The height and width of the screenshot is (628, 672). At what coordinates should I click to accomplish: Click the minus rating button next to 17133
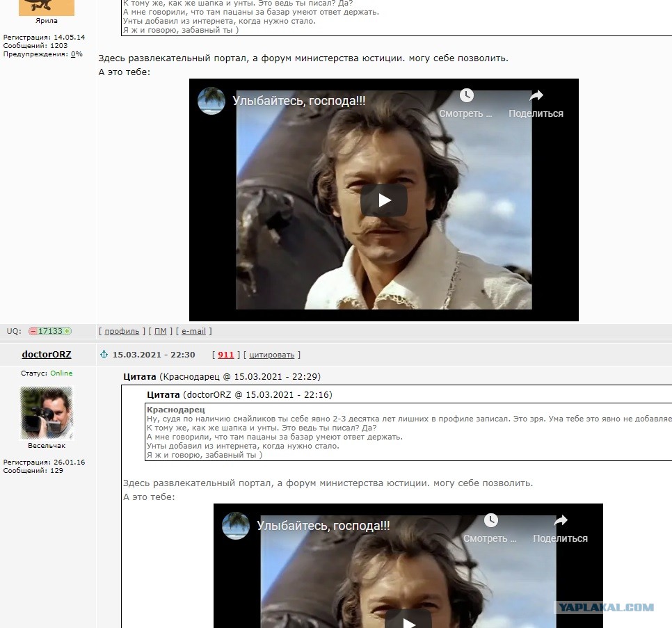[33, 331]
